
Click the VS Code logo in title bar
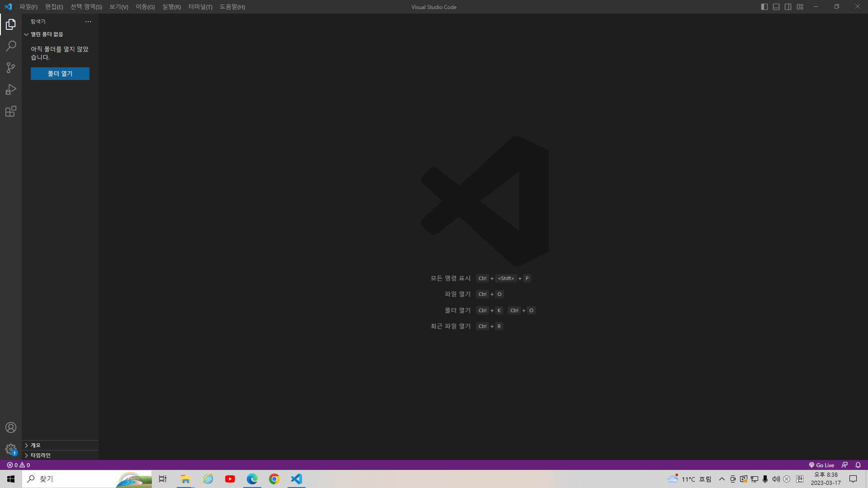pos(8,7)
